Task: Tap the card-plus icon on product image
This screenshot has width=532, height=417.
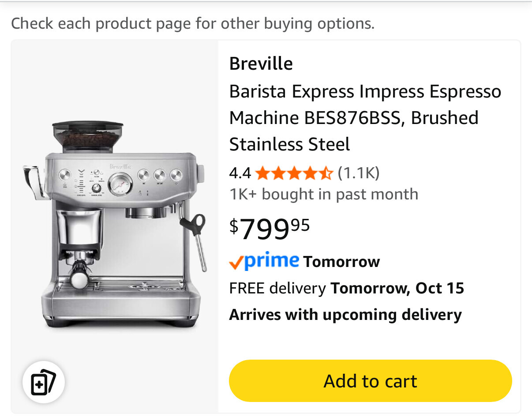Action: pyautogui.click(x=43, y=383)
